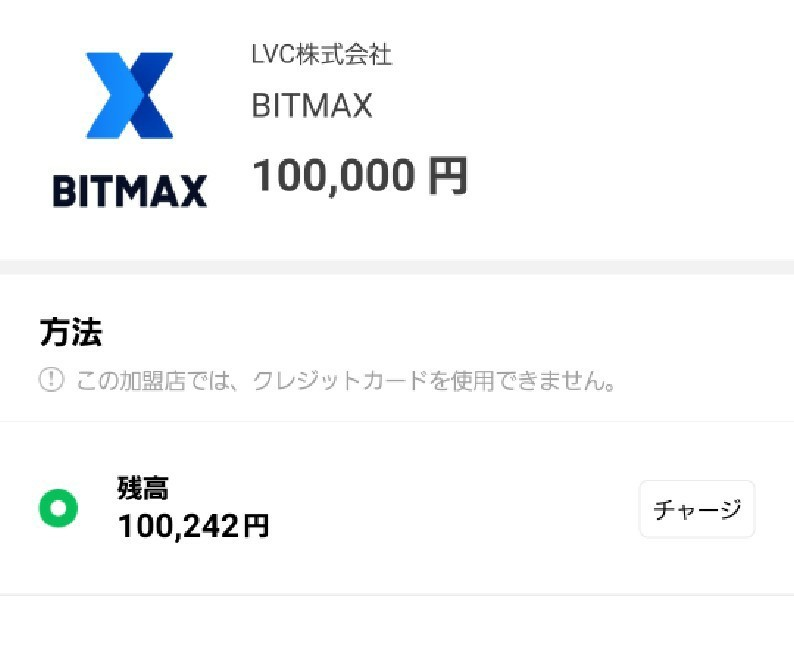Click the bold BITMAX wordmark under the logo

click(x=130, y=191)
